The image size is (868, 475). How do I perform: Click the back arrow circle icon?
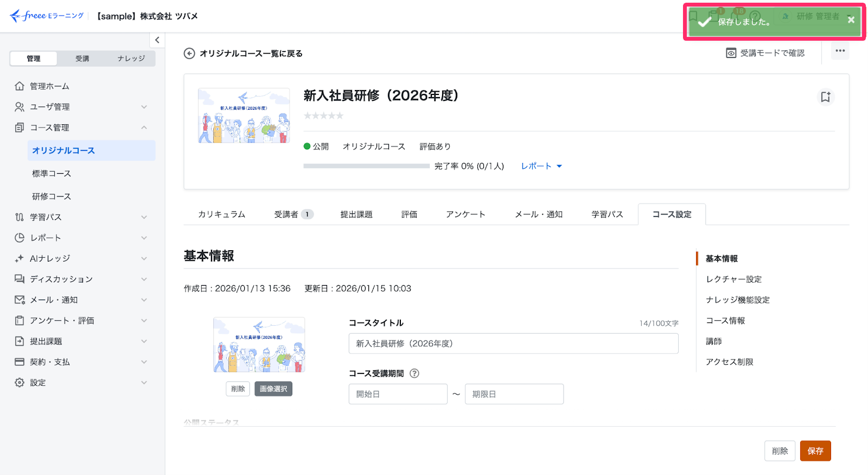(189, 53)
